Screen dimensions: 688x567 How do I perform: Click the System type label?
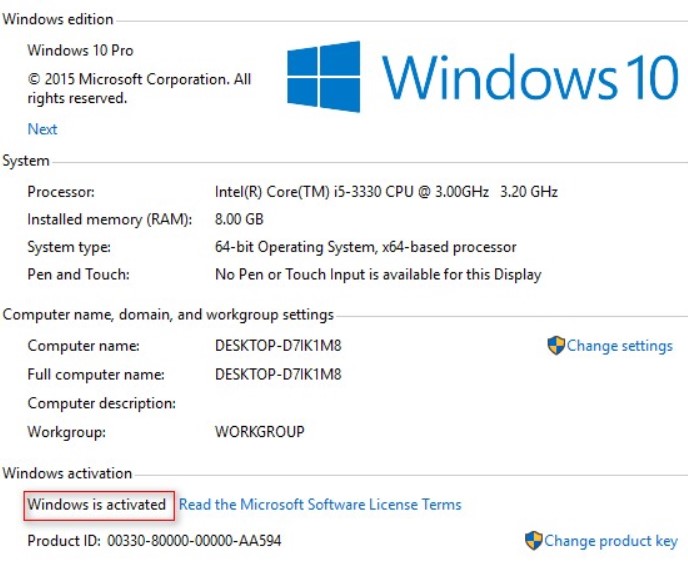point(69,247)
